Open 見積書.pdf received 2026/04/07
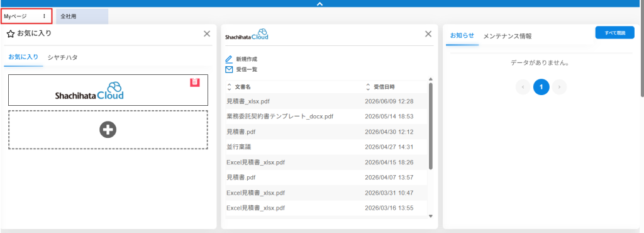Viewport: 644px width, 233px height. click(x=326, y=178)
